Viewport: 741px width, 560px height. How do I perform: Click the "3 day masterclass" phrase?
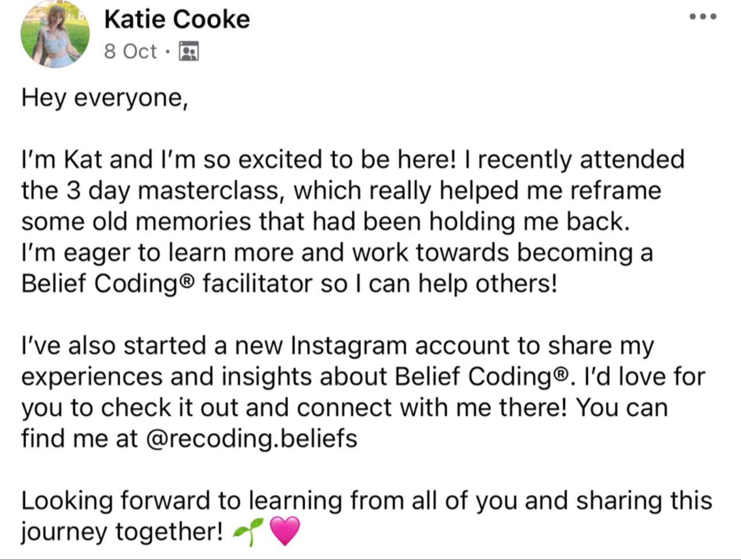click(173, 191)
